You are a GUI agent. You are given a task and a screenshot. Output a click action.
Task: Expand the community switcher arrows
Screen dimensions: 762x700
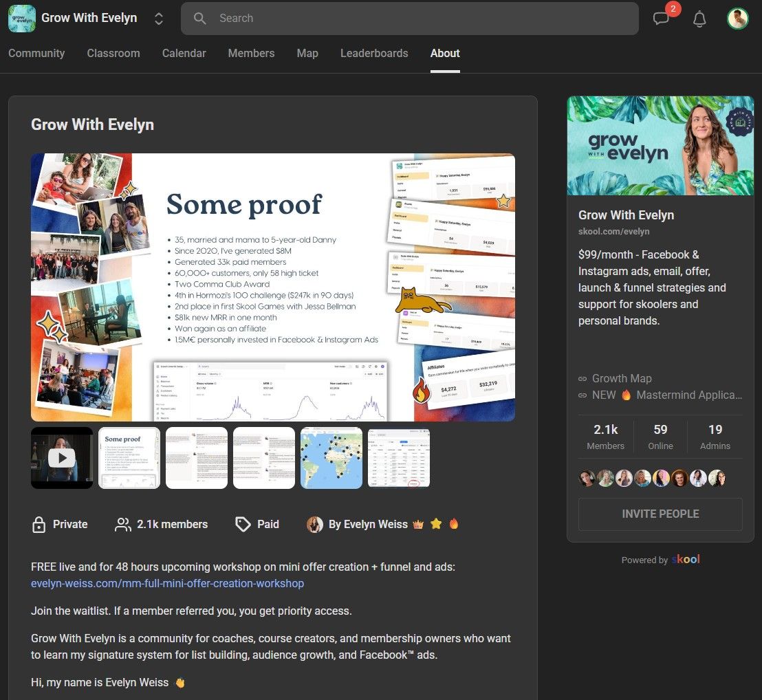click(158, 19)
